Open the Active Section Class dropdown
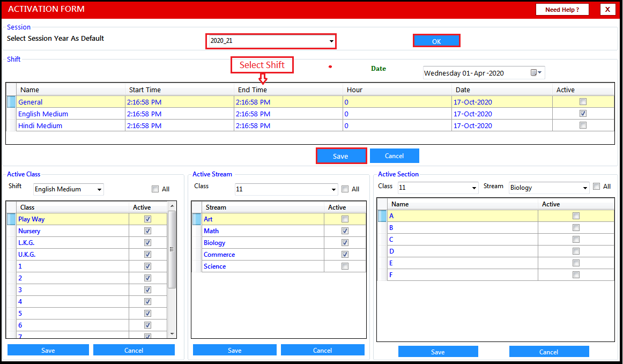Screen dimensions: 623x364 point(473,188)
